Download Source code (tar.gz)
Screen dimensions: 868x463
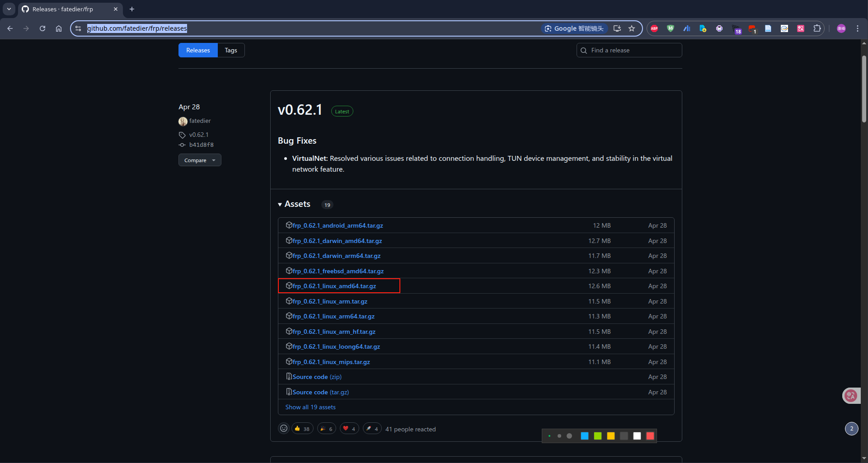[x=320, y=392]
